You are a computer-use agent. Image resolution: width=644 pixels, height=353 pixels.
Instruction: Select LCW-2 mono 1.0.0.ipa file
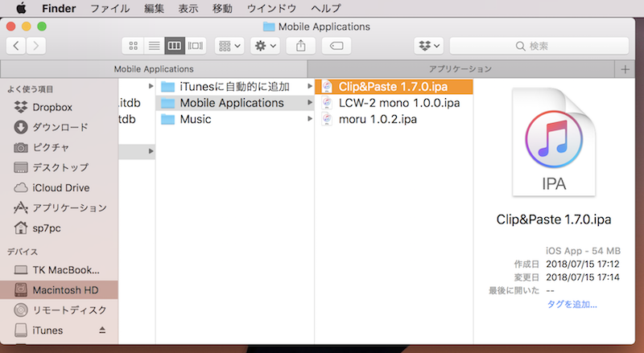(398, 103)
